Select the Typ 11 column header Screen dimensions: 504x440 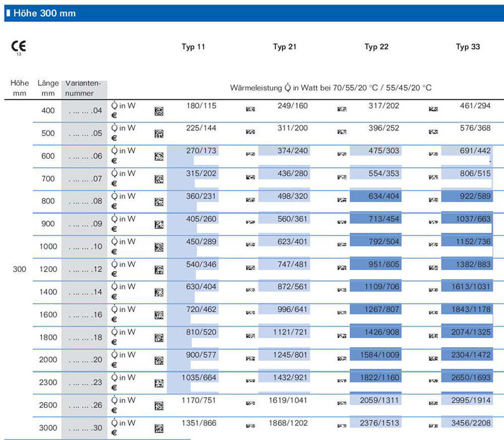[193, 47]
